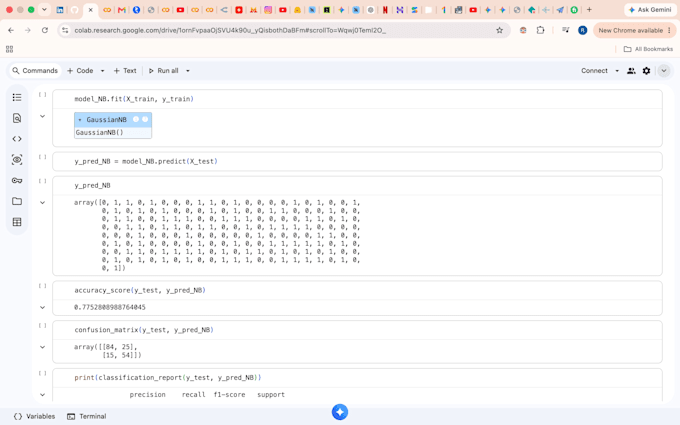The height and width of the screenshot is (425, 680).
Task: Open the apps grid in bookmarks bar
Action: [10, 49]
